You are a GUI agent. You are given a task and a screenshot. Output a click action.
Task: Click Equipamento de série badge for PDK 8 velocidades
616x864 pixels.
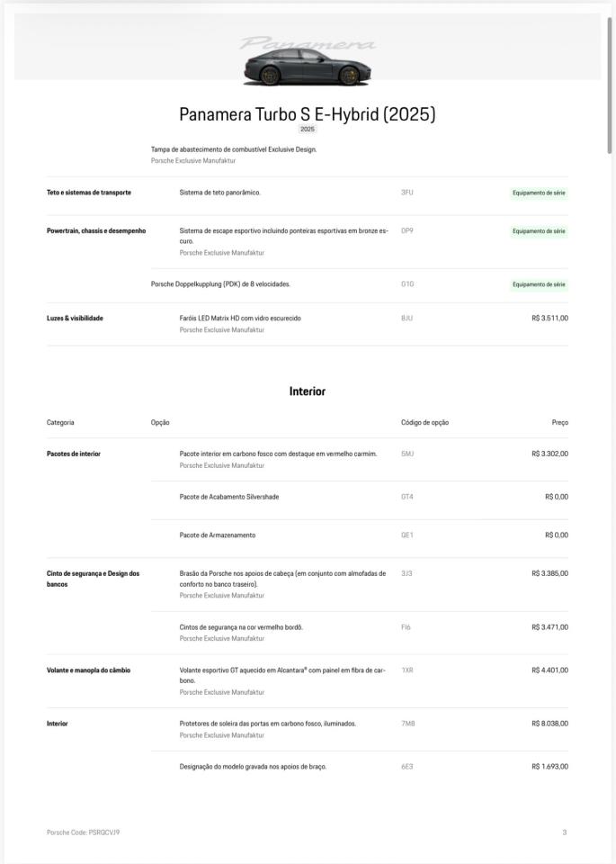(x=539, y=284)
